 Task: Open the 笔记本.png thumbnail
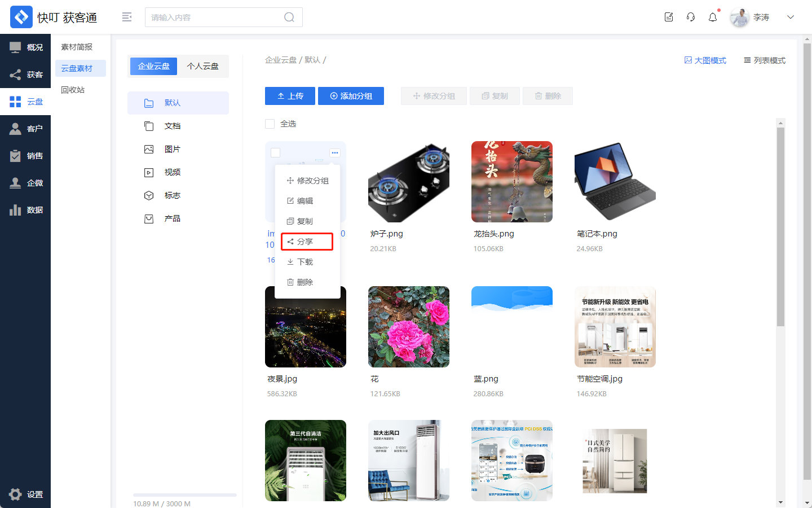click(x=615, y=182)
